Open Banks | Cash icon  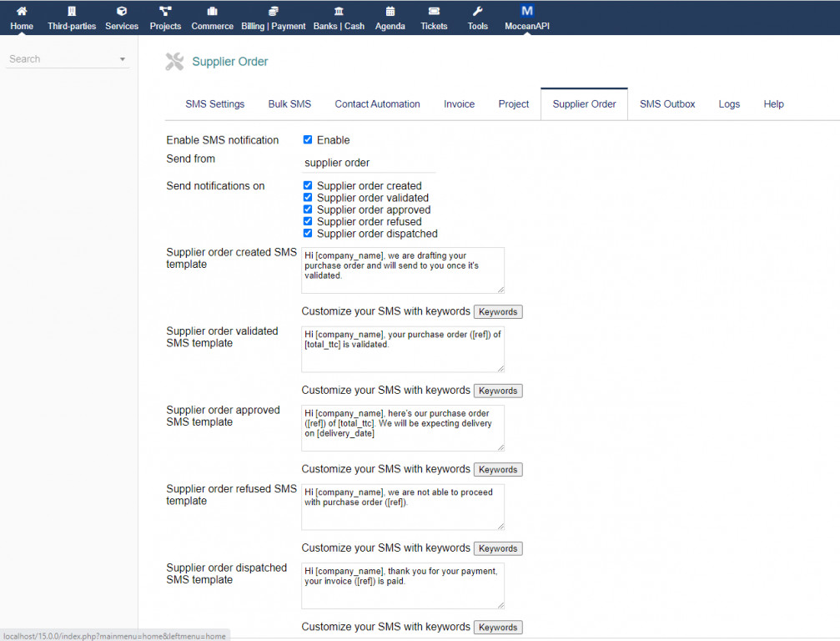(x=339, y=12)
